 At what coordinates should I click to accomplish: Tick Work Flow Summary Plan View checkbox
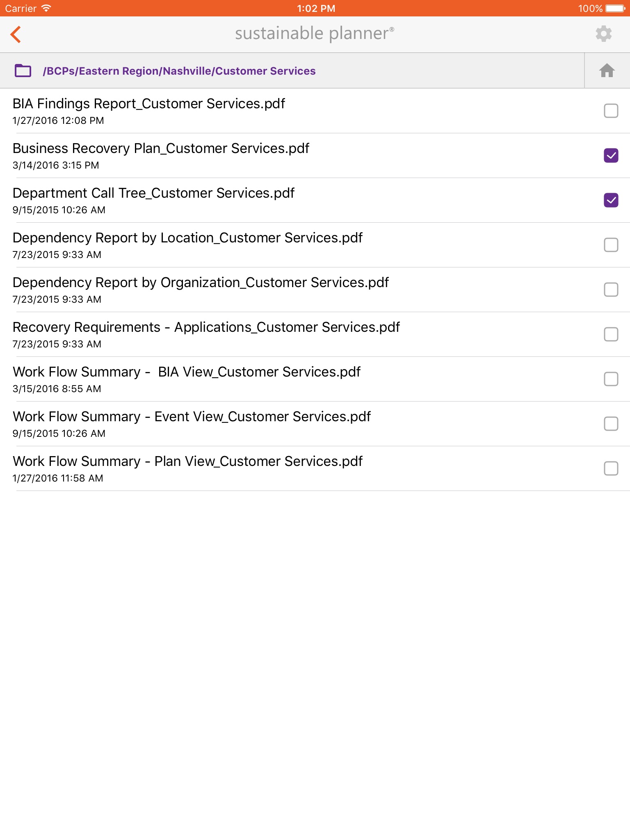click(x=611, y=468)
